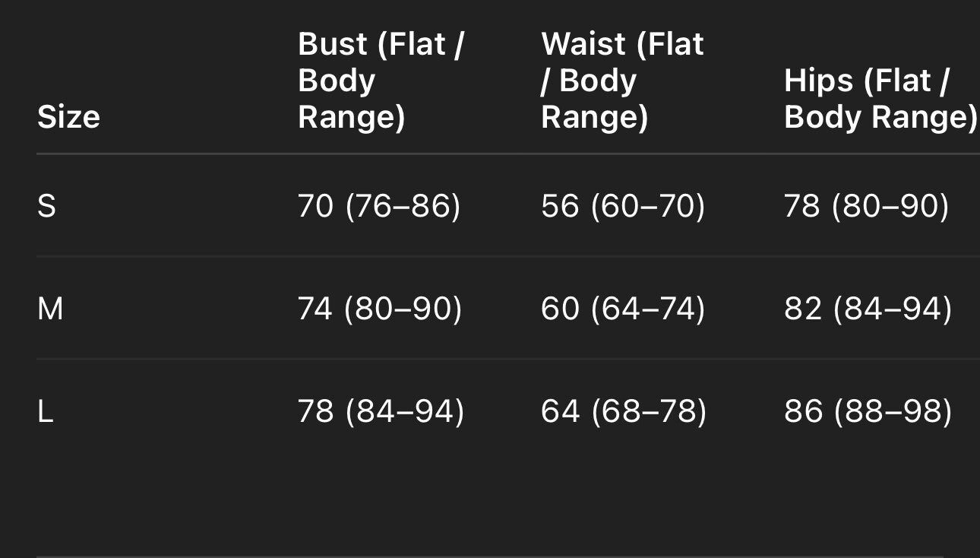Click the Bust (Flat / Body Range) header
Screen dimensions: 980x558
pyautogui.click(x=381, y=81)
